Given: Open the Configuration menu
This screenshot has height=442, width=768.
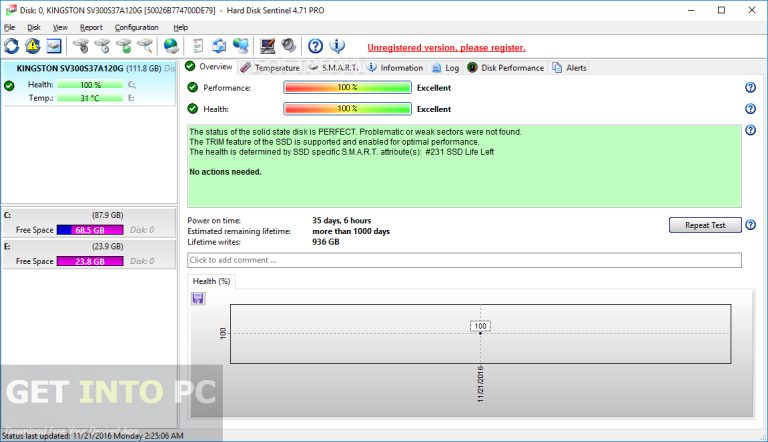Looking at the screenshot, I should click(137, 27).
